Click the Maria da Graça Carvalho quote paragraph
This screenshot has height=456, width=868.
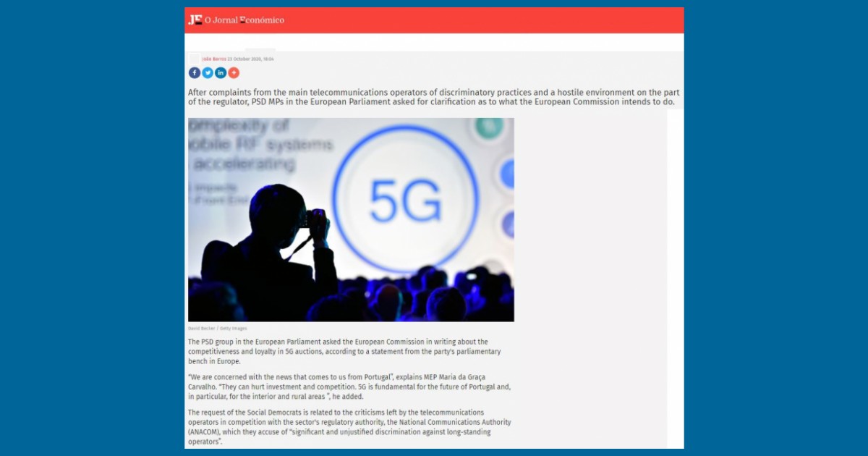click(x=349, y=387)
